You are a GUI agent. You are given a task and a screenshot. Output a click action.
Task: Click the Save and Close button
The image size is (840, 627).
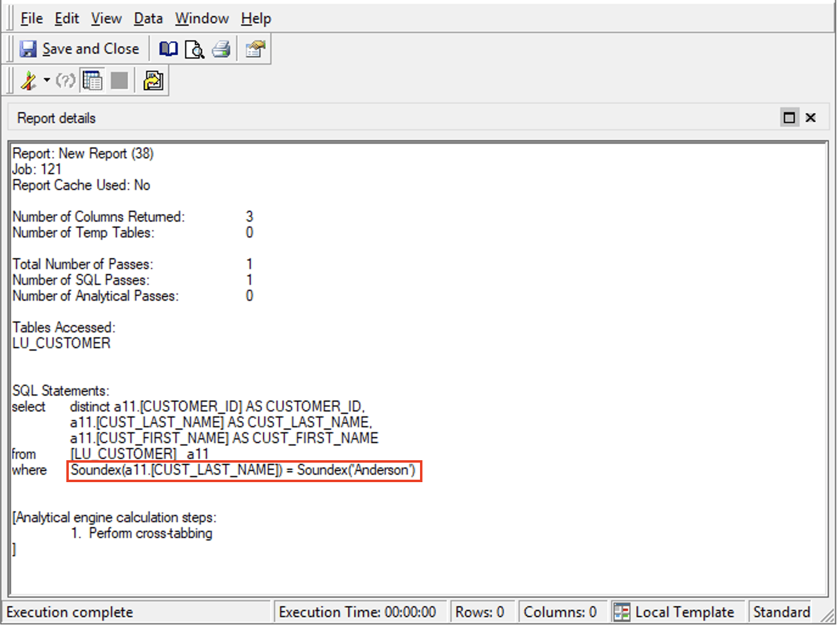(x=79, y=49)
